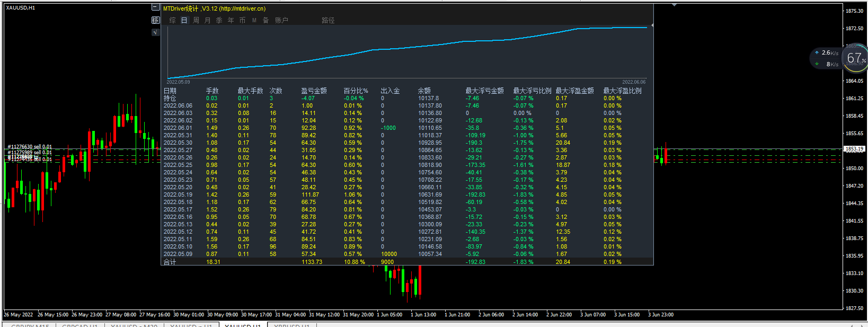868x327 pixels.
Task: Click the network speed widget showing 67%
Action: coord(839,58)
